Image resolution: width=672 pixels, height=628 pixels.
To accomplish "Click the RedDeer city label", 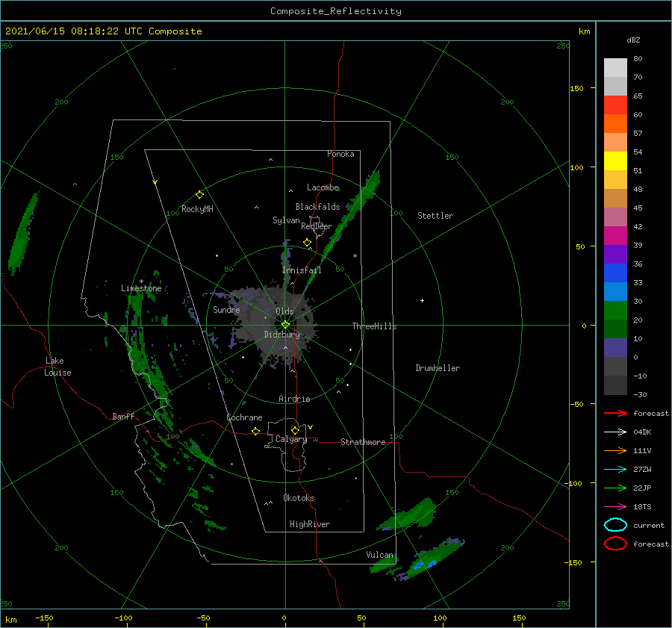I will tap(317, 226).
